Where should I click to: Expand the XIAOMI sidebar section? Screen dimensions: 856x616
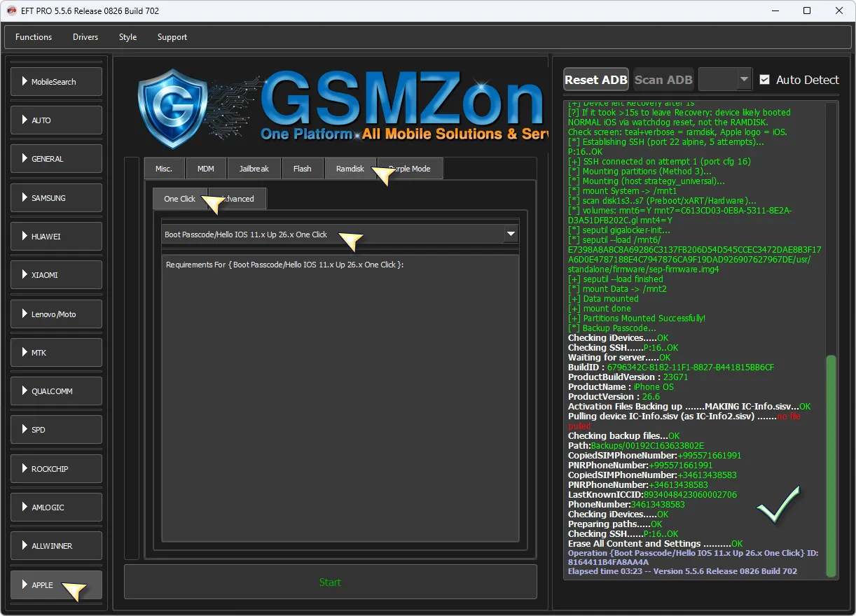[x=56, y=275]
